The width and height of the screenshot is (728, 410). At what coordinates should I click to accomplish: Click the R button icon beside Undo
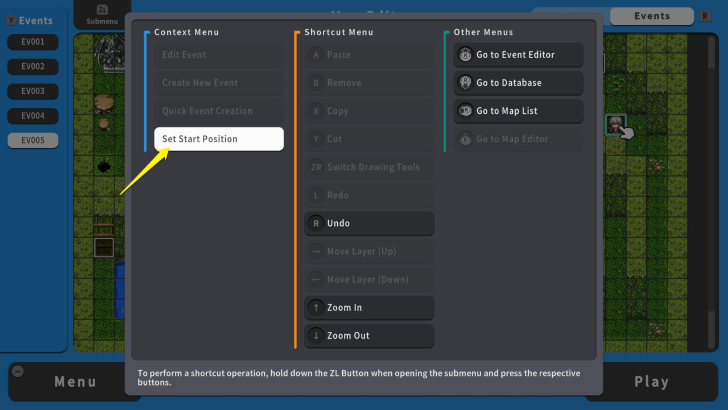[316, 223]
